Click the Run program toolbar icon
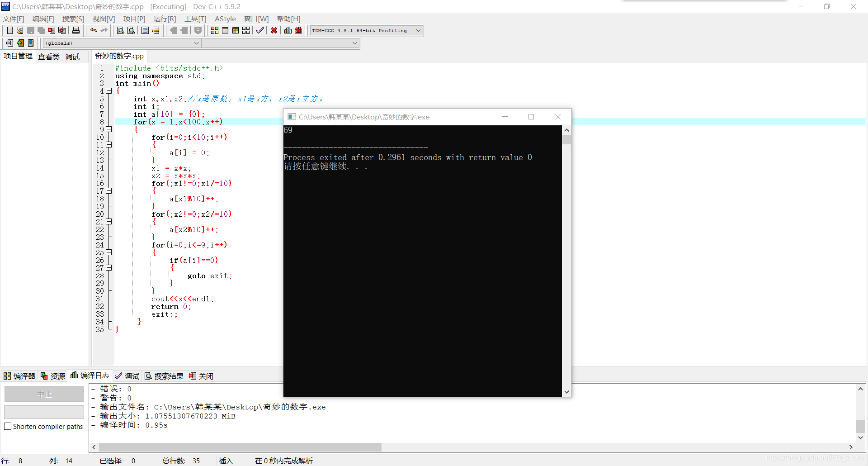Screen dimensions: 868x466 225,30
